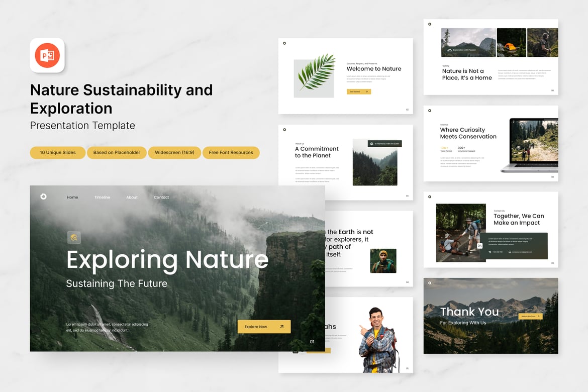Click the Presentation Template text

(82, 125)
